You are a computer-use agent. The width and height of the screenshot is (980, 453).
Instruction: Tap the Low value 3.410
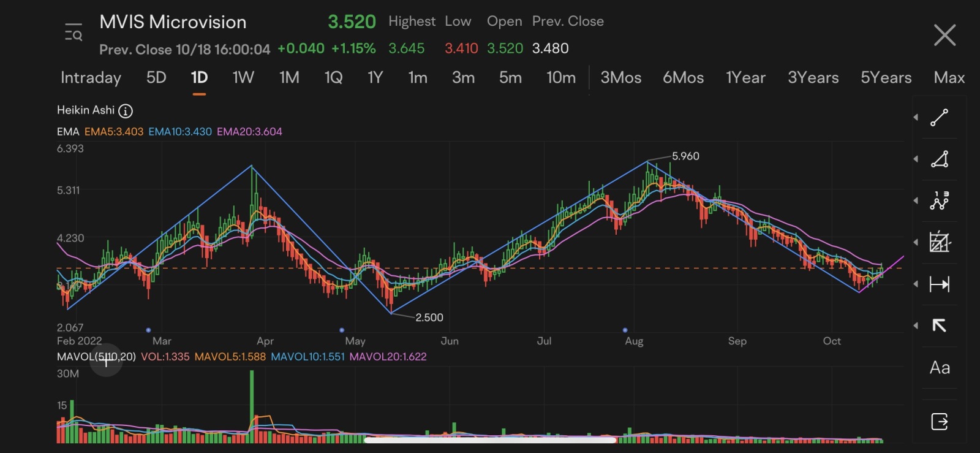[x=461, y=48]
